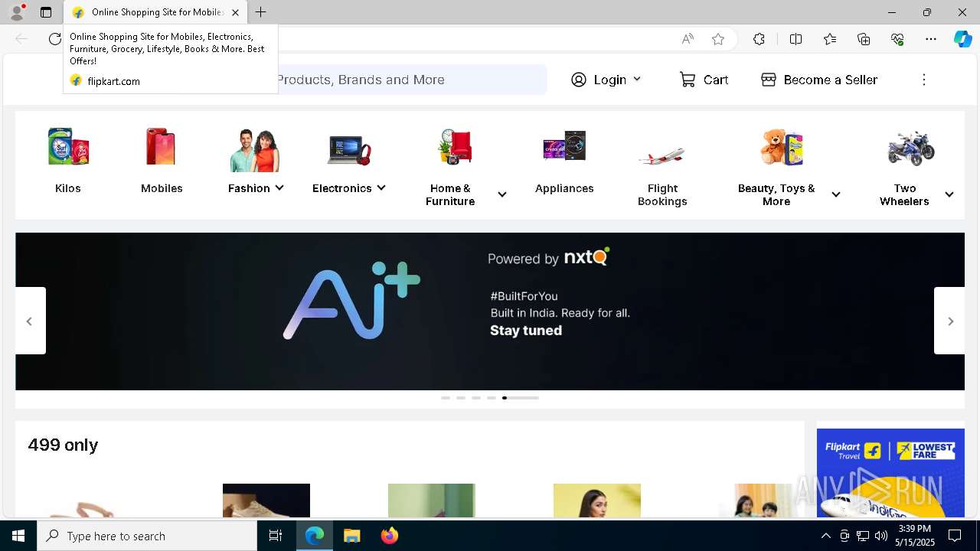This screenshot has width=980, height=551.
Task: Open File Explorer from taskbar
Action: click(x=352, y=536)
